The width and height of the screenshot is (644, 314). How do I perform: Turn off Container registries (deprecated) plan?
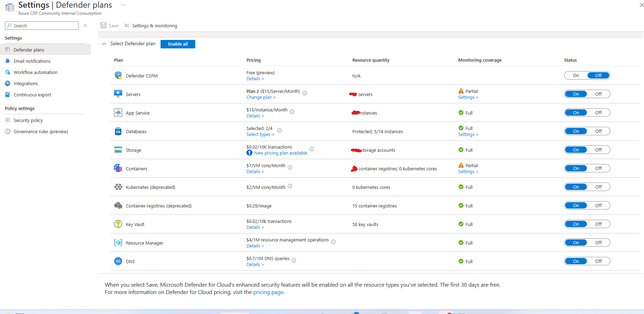tap(598, 205)
